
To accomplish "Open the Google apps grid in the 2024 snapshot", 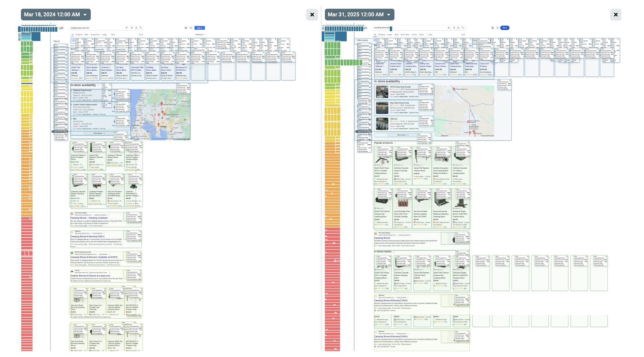I will coord(191,28).
